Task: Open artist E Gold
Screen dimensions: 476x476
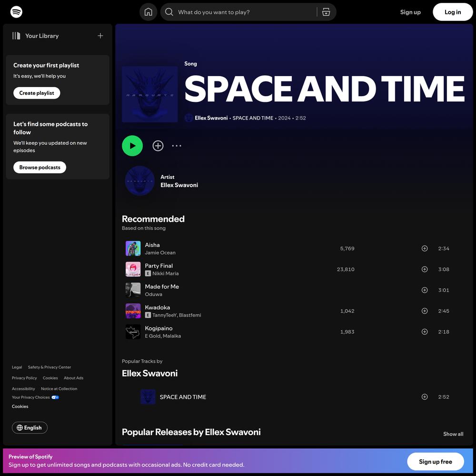Action: (153, 336)
